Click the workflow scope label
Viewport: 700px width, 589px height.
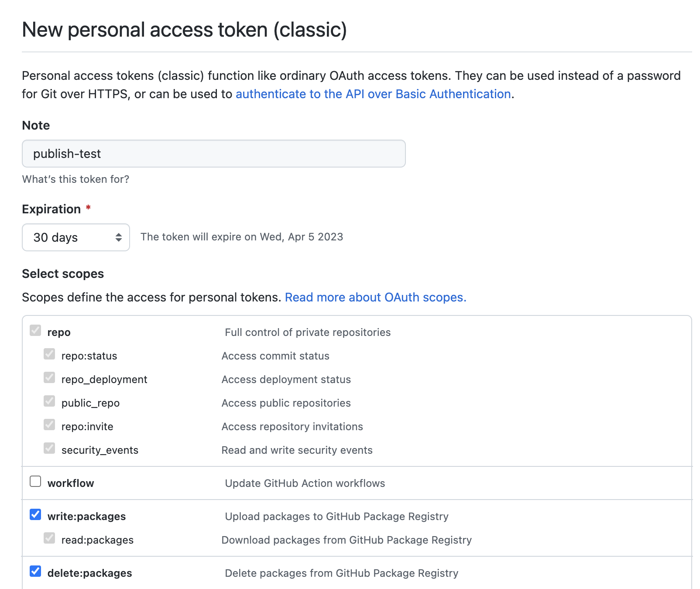coord(71,483)
